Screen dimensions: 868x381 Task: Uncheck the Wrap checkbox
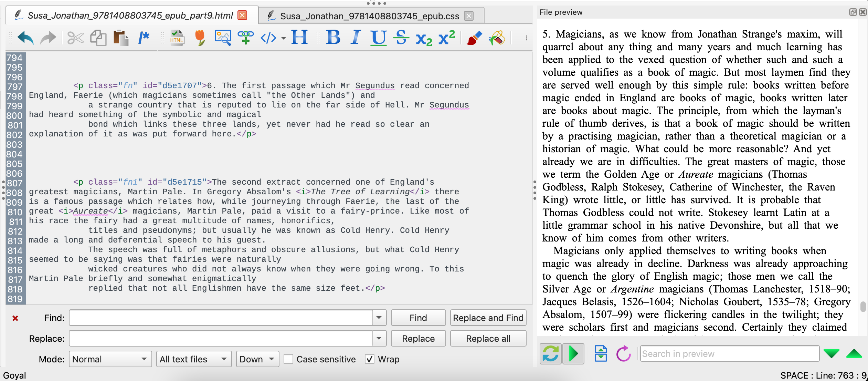(370, 359)
